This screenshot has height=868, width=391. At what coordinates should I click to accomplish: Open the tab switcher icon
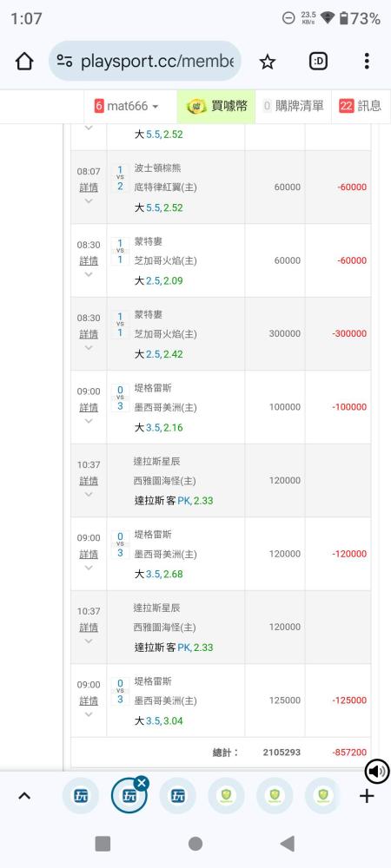(318, 62)
